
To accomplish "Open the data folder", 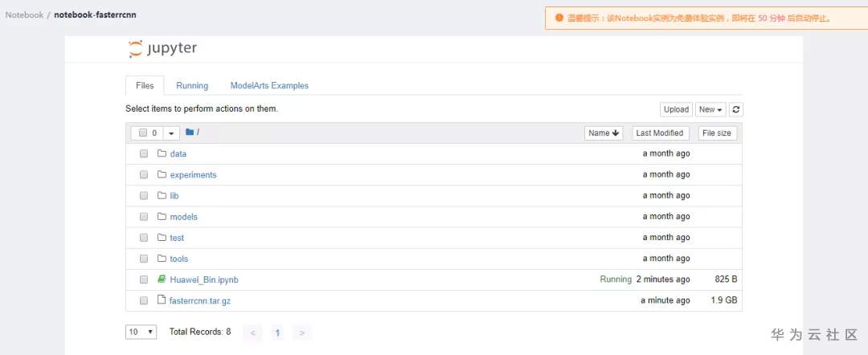I will [178, 153].
